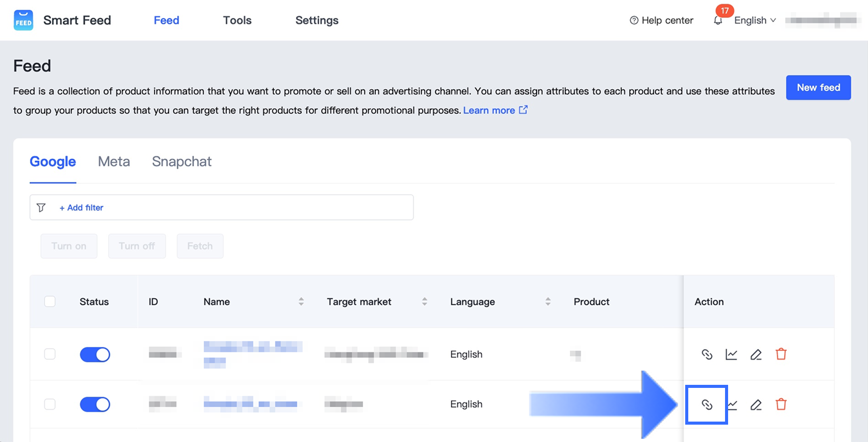Sort by the Name column arrows
The width and height of the screenshot is (868, 442).
pos(301,302)
